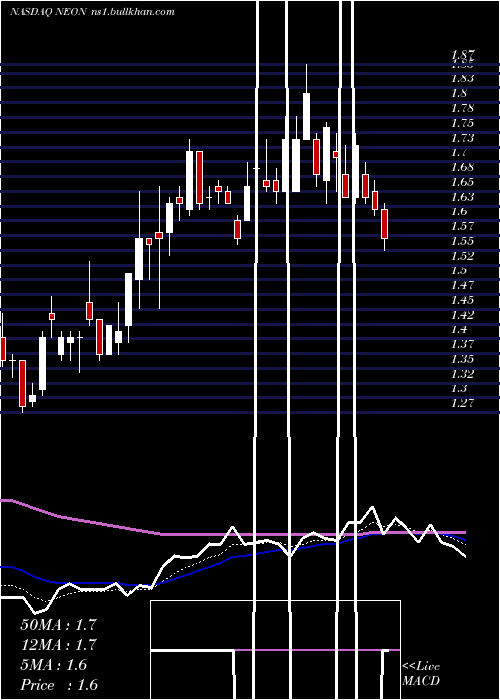
Task: Select the 1.65 price axis label
Action: [462, 182]
